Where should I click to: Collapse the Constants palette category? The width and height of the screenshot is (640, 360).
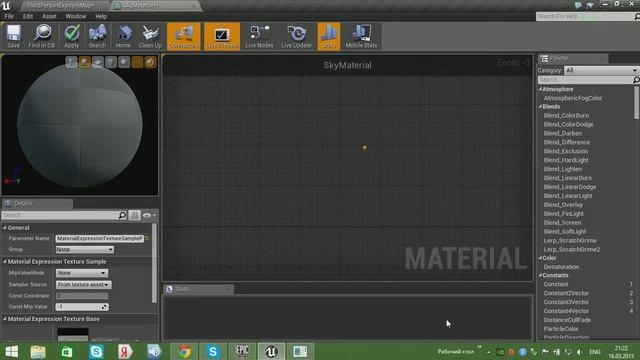coord(540,276)
